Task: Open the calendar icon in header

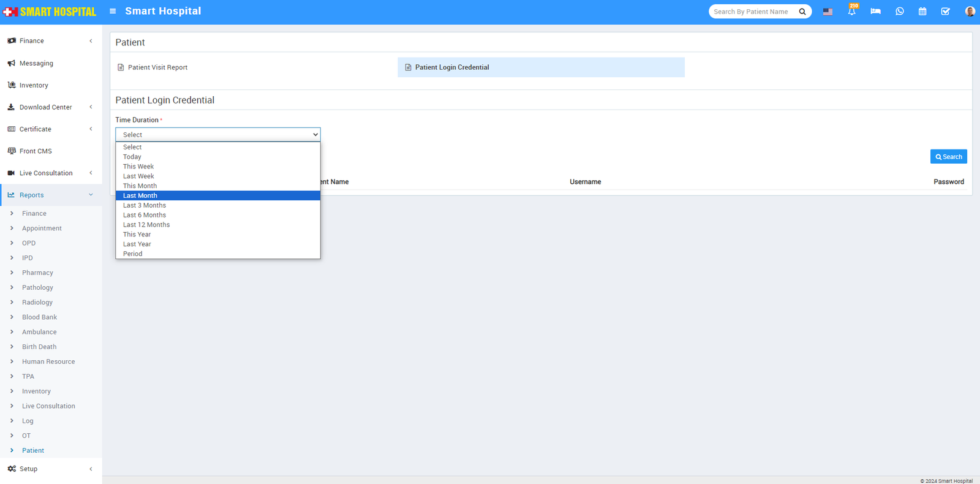Action: [x=922, y=12]
